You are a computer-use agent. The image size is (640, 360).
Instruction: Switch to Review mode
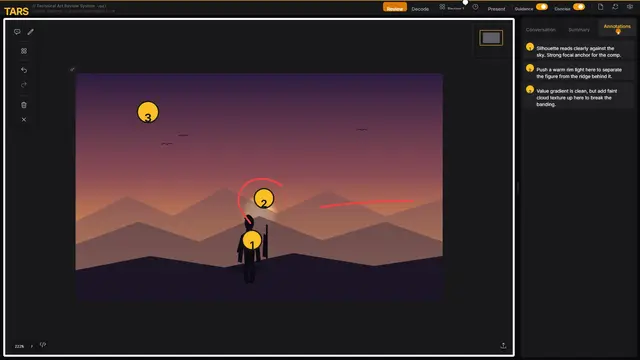click(x=395, y=8)
